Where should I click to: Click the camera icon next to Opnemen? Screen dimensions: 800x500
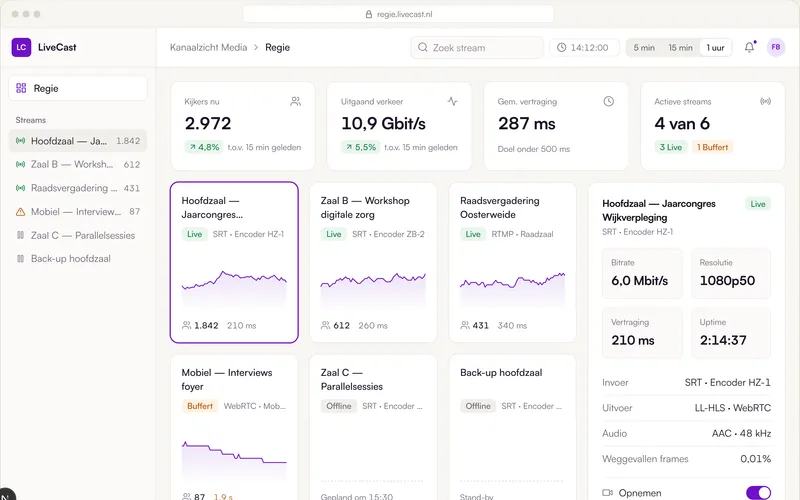tap(607, 493)
